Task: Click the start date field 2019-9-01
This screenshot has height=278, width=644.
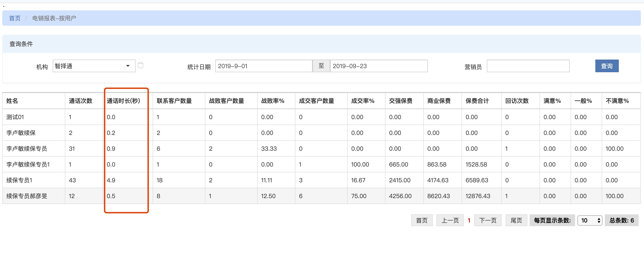Action: pyautogui.click(x=263, y=66)
